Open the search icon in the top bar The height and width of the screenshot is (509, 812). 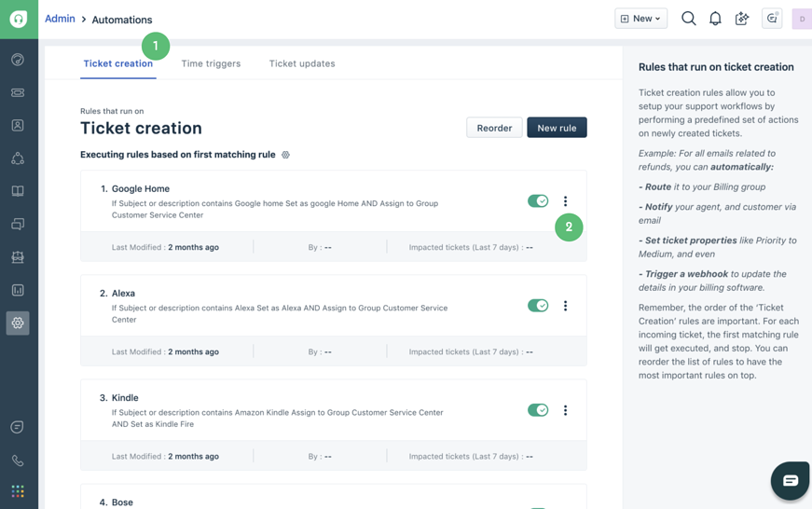(x=689, y=19)
